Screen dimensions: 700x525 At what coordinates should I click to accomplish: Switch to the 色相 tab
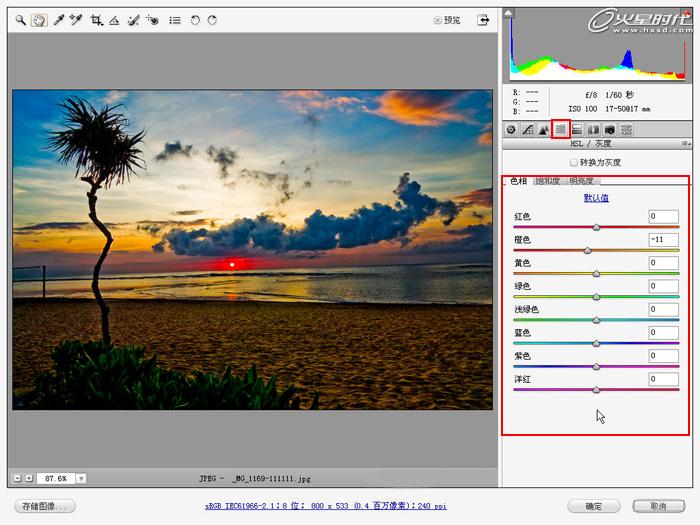click(x=518, y=181)
